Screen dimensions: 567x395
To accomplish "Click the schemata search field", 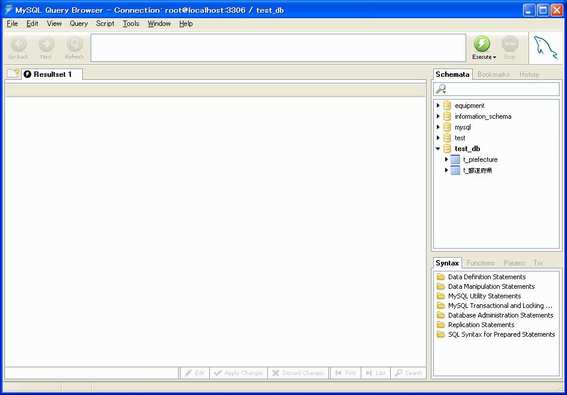I will (496, 89).
